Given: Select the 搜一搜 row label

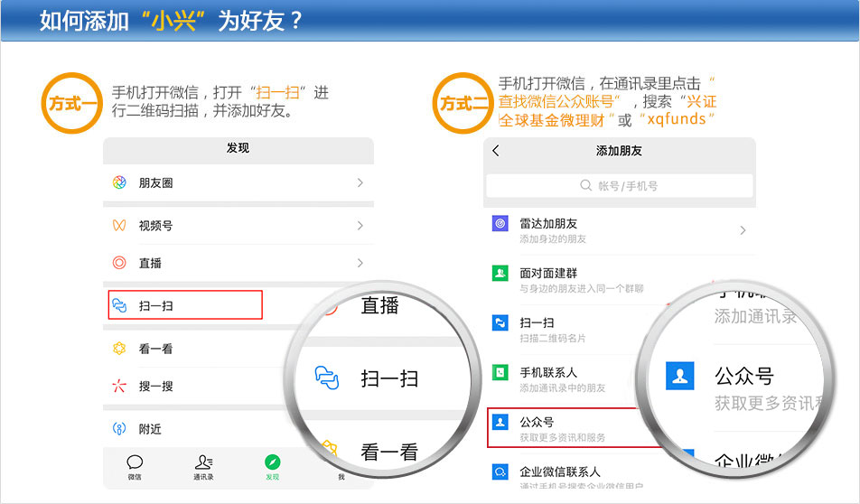Looking at the screenshot, I should (x=155, y=386).
